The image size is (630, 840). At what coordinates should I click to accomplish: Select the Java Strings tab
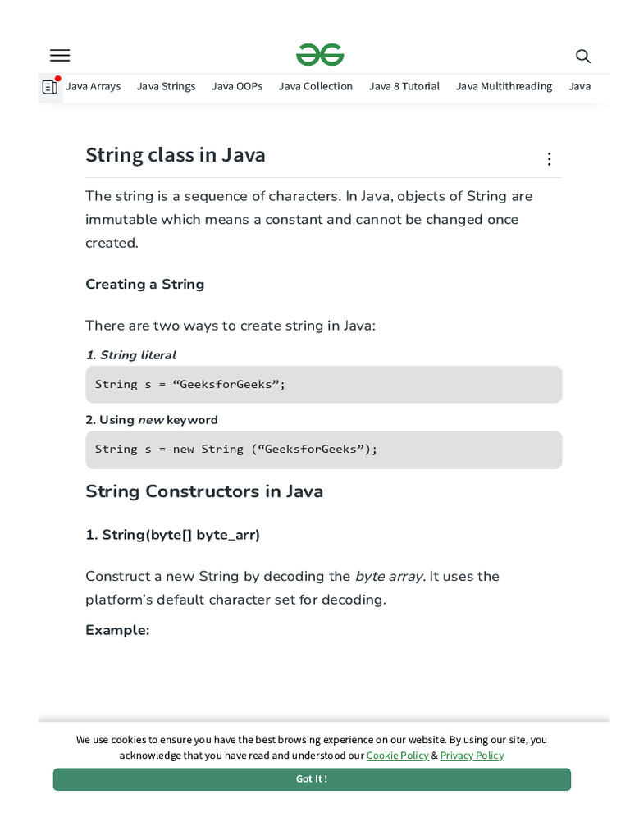(166, 86)
